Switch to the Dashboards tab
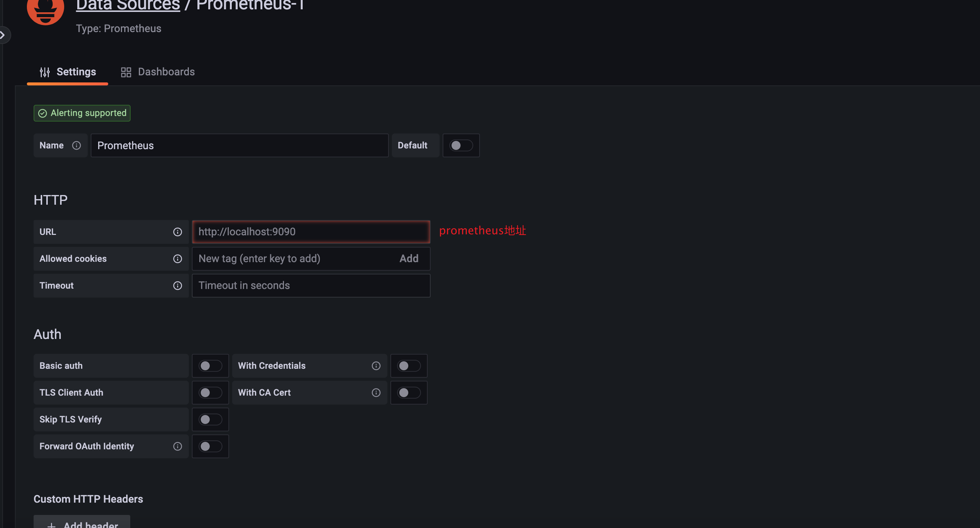 pyautogui.click(x=158, y=72)
